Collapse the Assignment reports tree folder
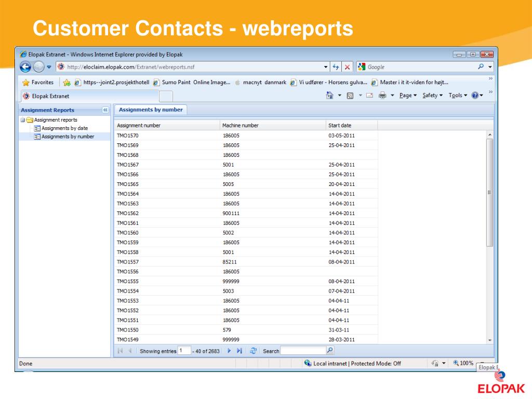The height and width of the screenshot is (399, 532). pyautogui.click(x=22, y=120)
